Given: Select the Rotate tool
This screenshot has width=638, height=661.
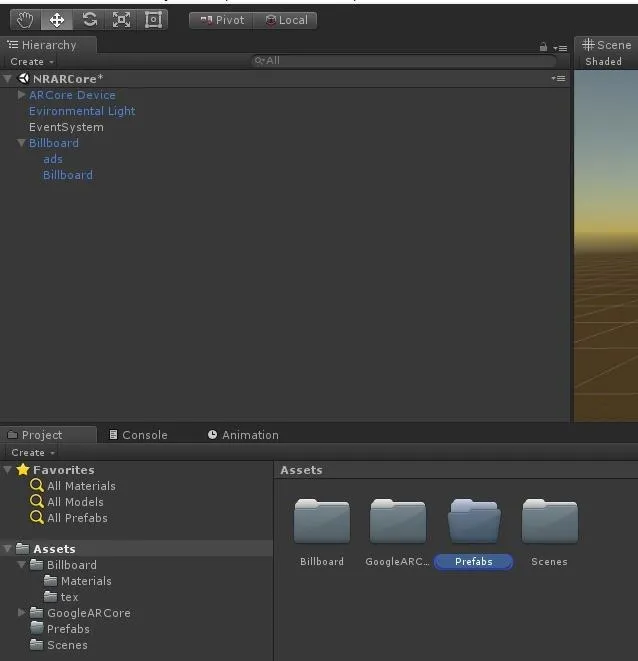Looking at the screenshot, I should [89, 20].
